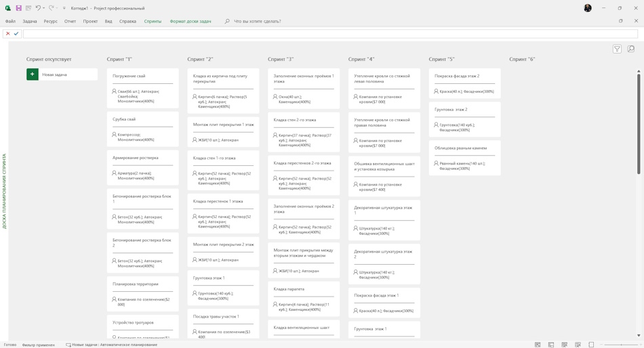Viewport: 644px width, 348px height.
Task: Open the Redo history dropdown arrow
Action: pyautogui.click(x=57, y=8)
